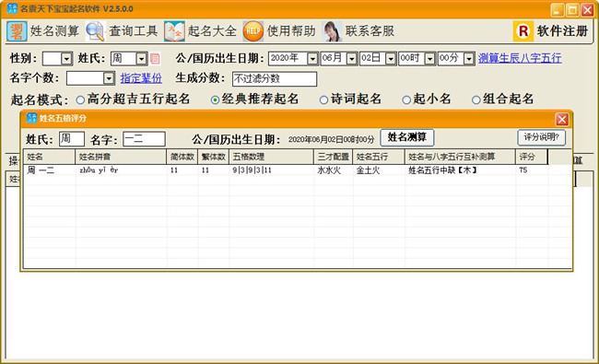Click the red list icon beside 姓氏
This screenshot has height=364, width=599.
[155, 58]
